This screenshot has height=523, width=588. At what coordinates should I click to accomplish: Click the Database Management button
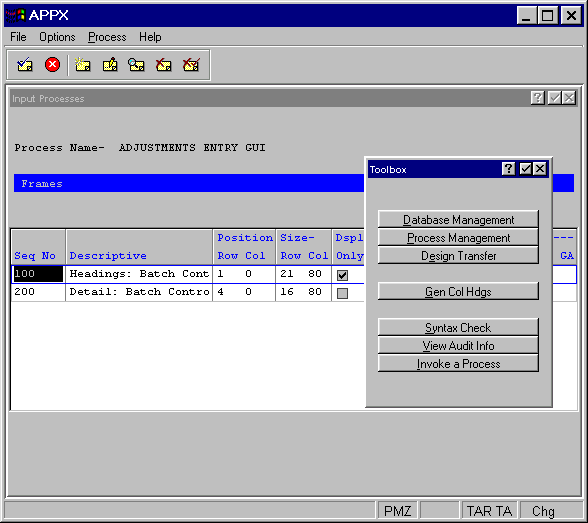coord(458,219)
